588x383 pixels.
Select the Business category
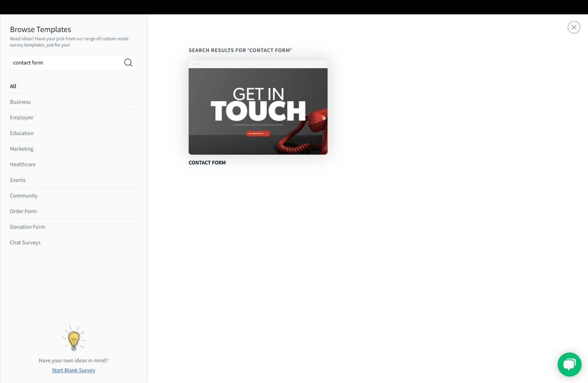(x=73, y=102)
